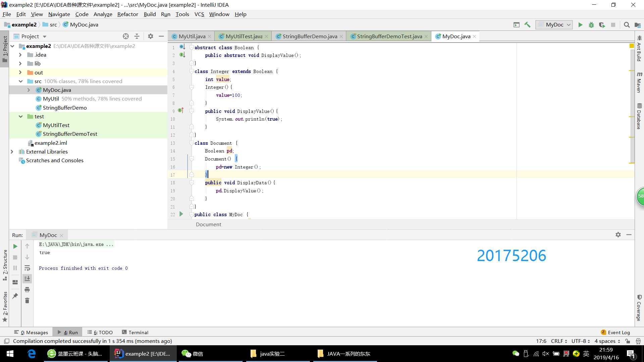Screen dimensions: 644x362
Task: Pin the Run tab
Action: pyautogui.click(x=15, y=296)
